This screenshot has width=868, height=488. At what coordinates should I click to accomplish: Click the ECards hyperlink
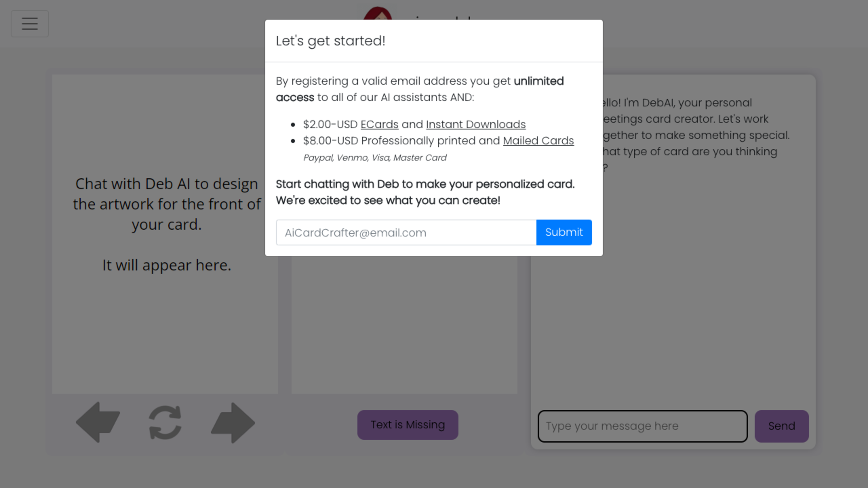point(379,124)
